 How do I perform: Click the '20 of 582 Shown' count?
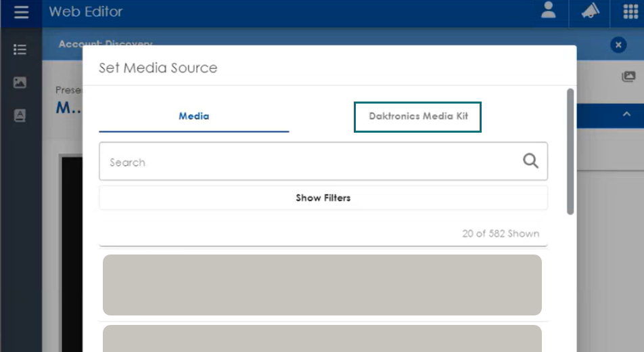(x=501, y=234)
